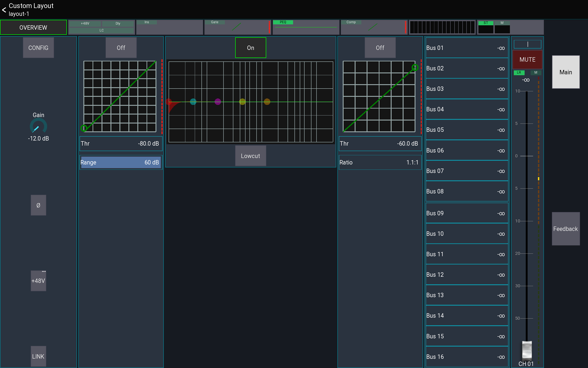
Task: Open the +48V / Dly / LC preamp tab
Action: click(x=101, y=27)
